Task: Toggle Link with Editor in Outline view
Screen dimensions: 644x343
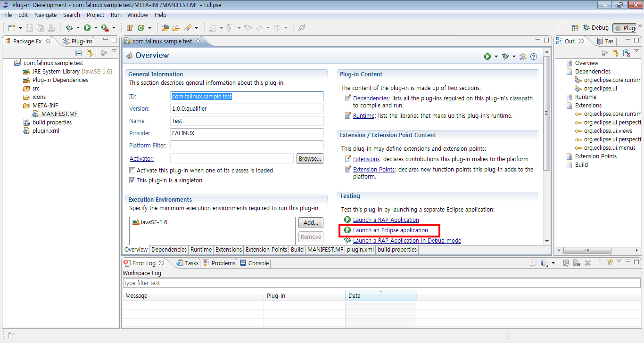Action: (x=615, y=53)
